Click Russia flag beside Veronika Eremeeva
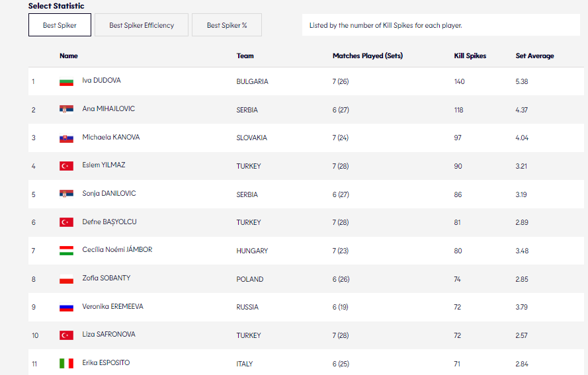 coord(66,307)
